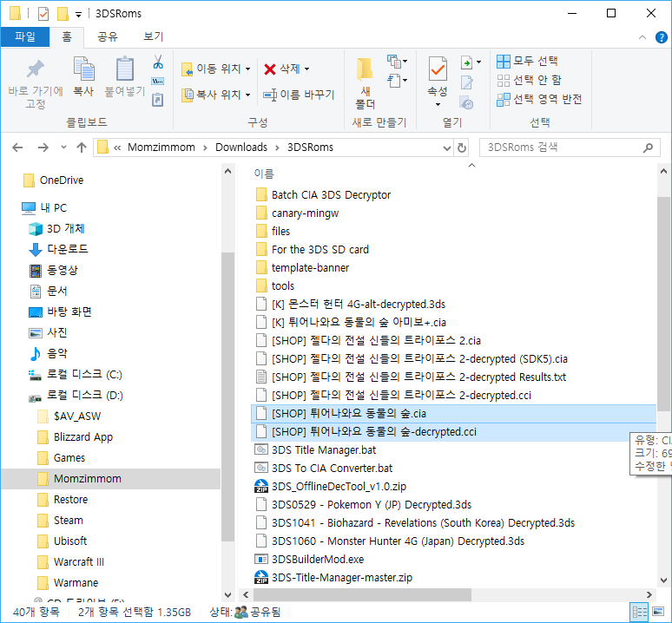Open the address bar history dropdown
672x623 pixels.
[x=446, y=148]
